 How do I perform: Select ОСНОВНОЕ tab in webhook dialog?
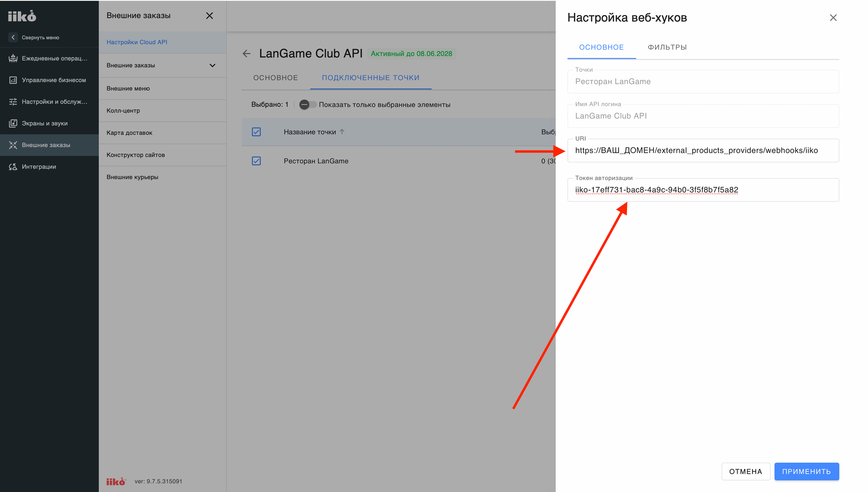point(601,47)
